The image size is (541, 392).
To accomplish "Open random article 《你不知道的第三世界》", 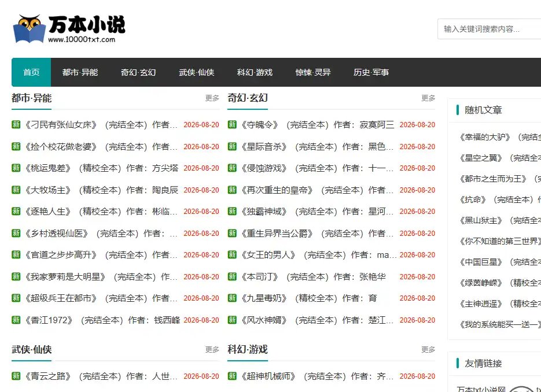I will (499, 241).
